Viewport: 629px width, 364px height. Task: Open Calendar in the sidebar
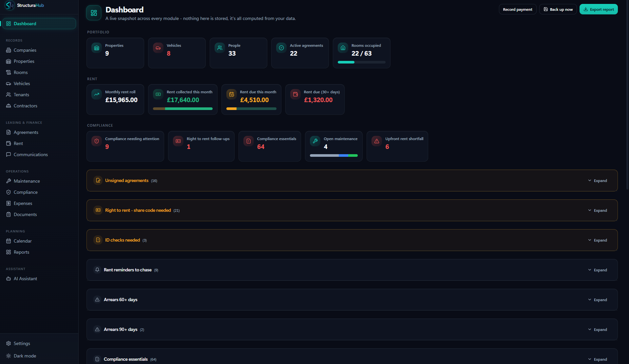coord(39,241)
